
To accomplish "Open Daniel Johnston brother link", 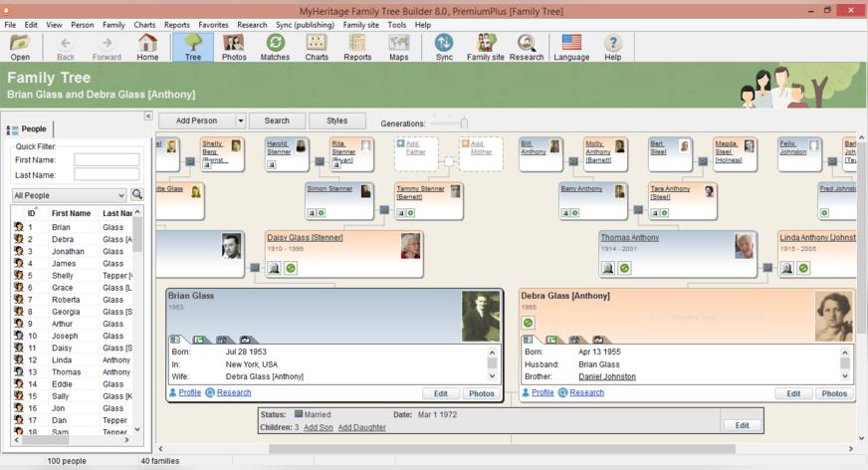I will [x=607, y=376].
